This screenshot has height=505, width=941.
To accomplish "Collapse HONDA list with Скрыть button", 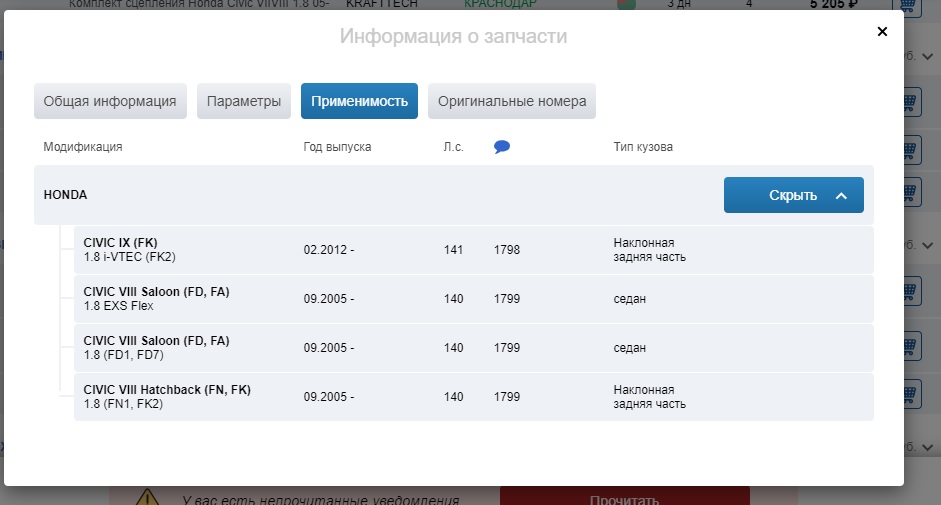I will pyautogui.click(x=793, y=195).
